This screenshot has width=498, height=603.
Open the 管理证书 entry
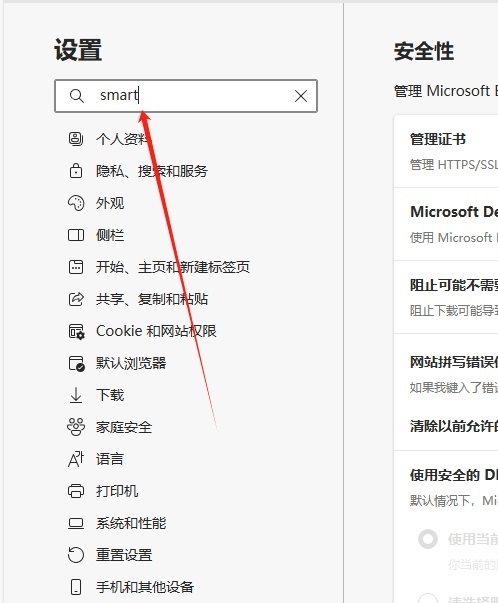(x=446, y=151)
